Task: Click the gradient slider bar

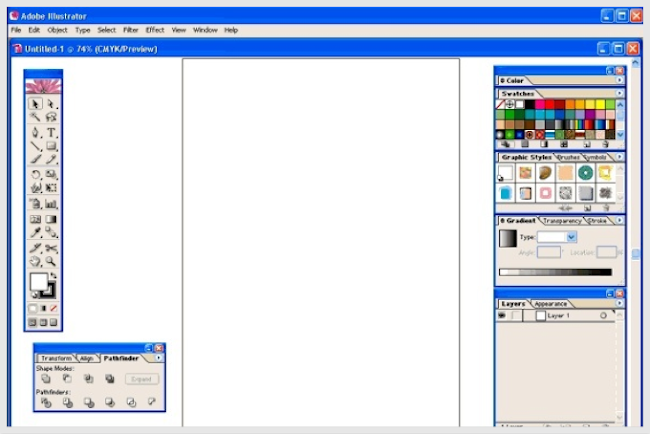Action: (x=555, y=272)
